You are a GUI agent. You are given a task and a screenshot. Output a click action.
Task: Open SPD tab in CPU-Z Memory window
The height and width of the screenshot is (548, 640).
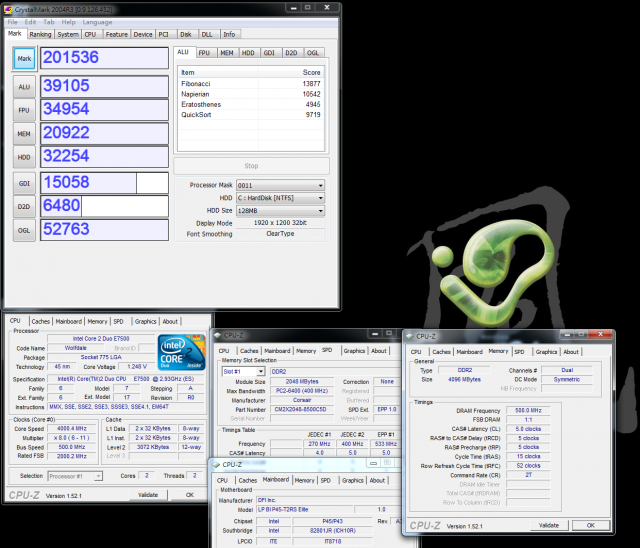(519, 352)
